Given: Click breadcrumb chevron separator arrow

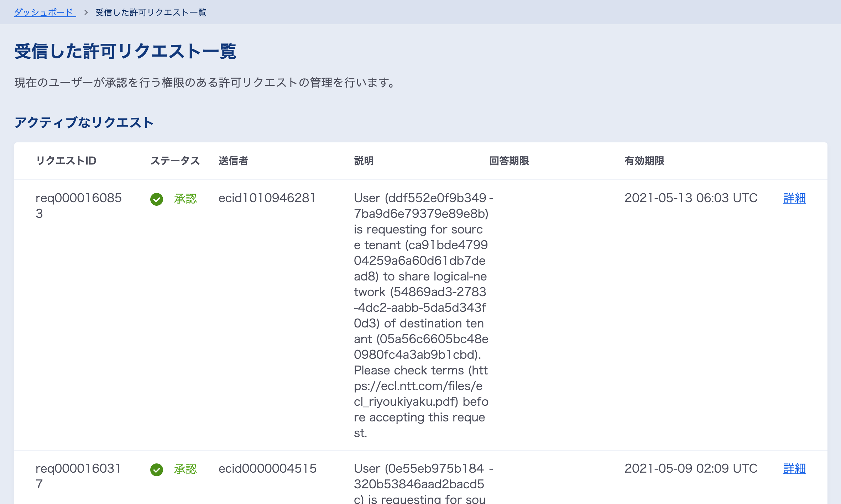Looking at the screenshot, I should [86, 12].
